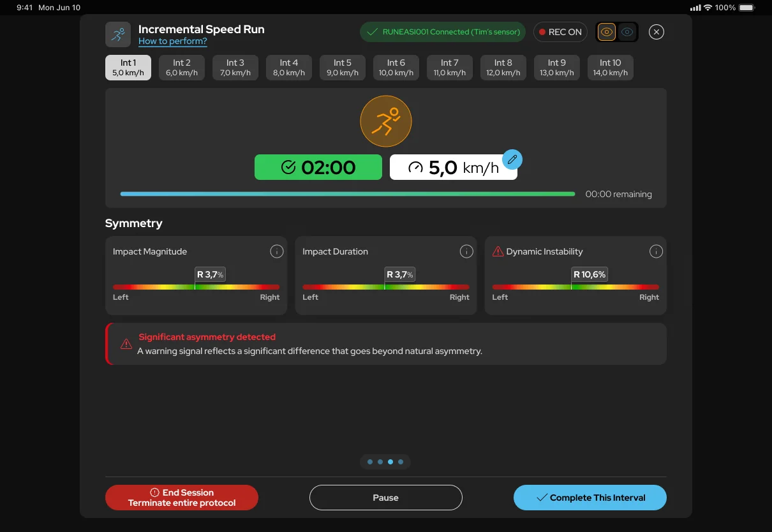This screenshot has height=532, width=772.
Task: Click the Symmetry section heading
Action: [x=134, y=223]
